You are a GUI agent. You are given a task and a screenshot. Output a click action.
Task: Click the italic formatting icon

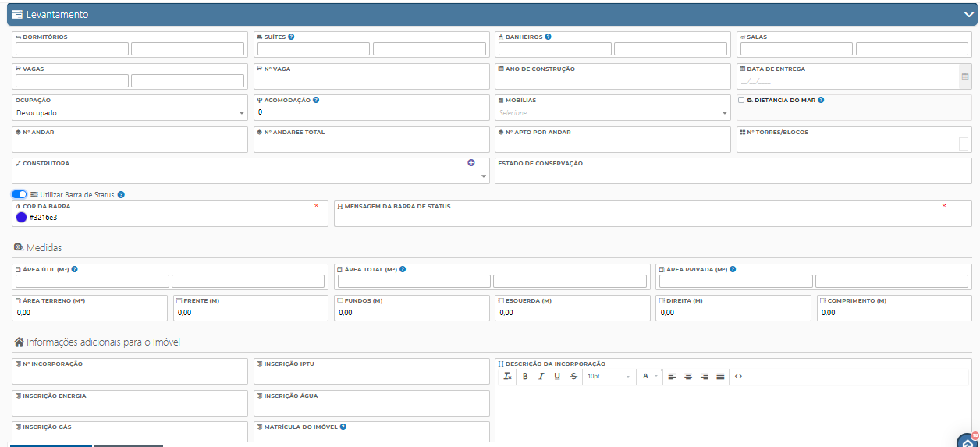(x=541, y=376)
